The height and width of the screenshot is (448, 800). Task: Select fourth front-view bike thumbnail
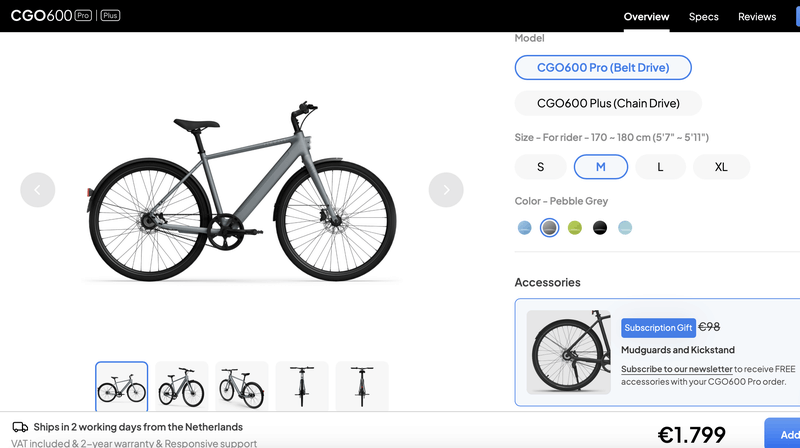coord(302,386)
